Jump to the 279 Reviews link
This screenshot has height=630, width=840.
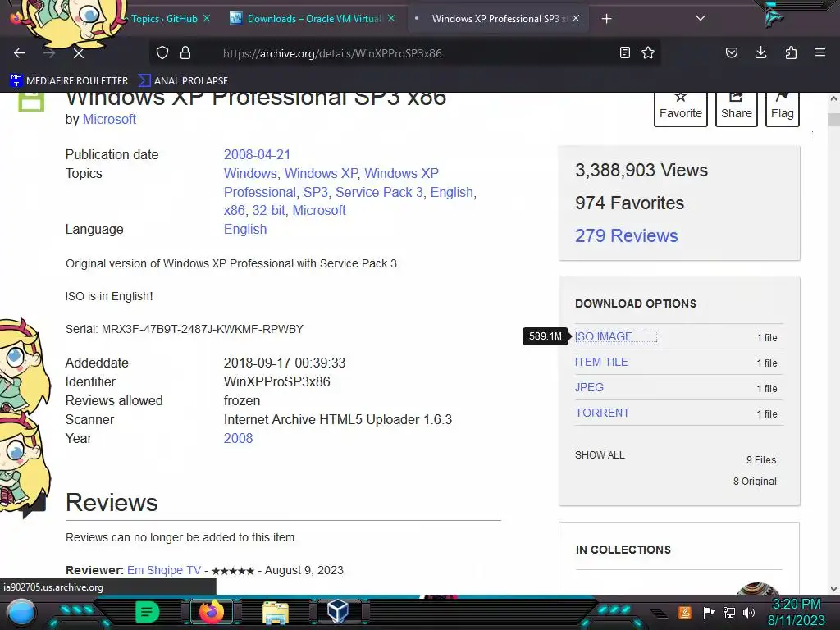coord(626,235)
